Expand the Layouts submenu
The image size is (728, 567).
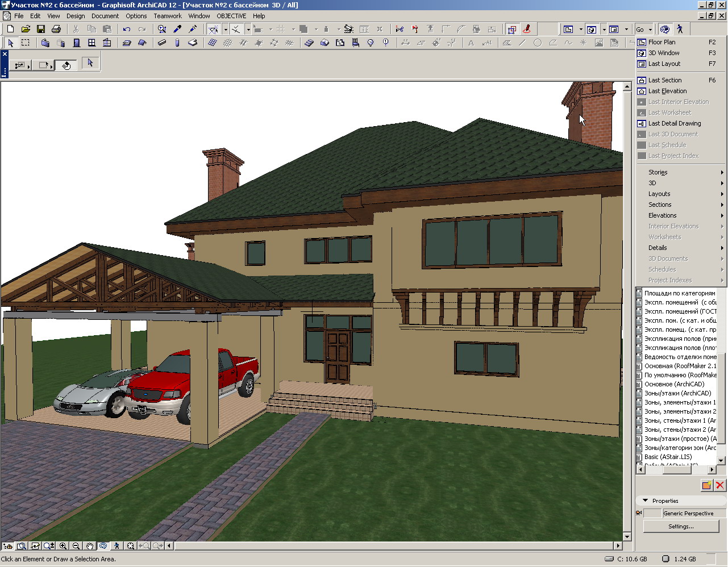(x=681, y=194)
